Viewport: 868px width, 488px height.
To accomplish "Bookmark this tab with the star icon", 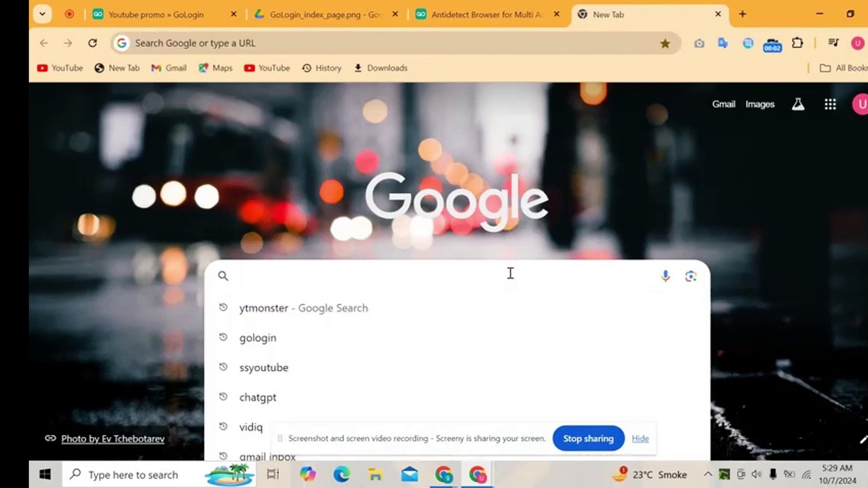I will 665,43.
